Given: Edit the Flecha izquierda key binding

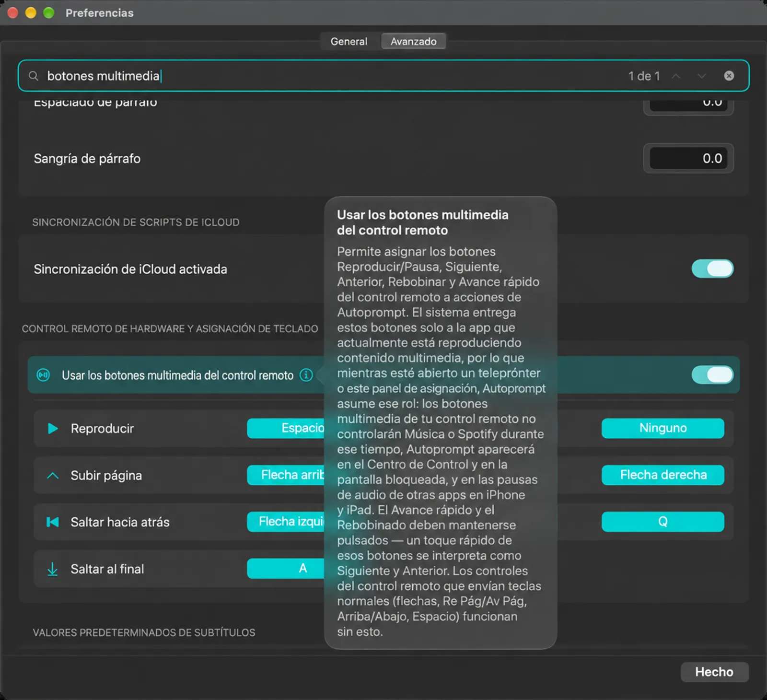Looking at the screenshot, I should [x=286, y=522].
